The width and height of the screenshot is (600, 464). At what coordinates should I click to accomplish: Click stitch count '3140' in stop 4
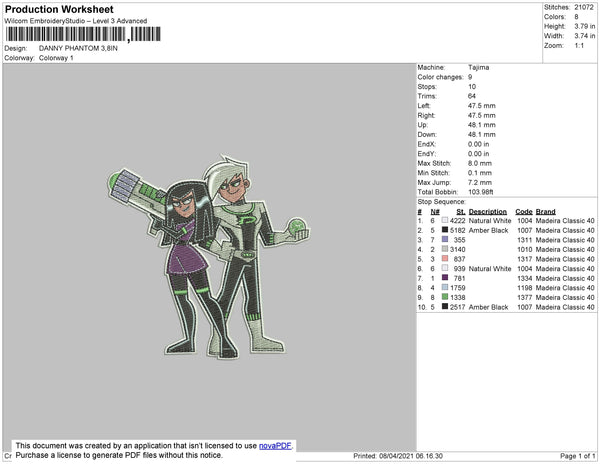point(458,249)
